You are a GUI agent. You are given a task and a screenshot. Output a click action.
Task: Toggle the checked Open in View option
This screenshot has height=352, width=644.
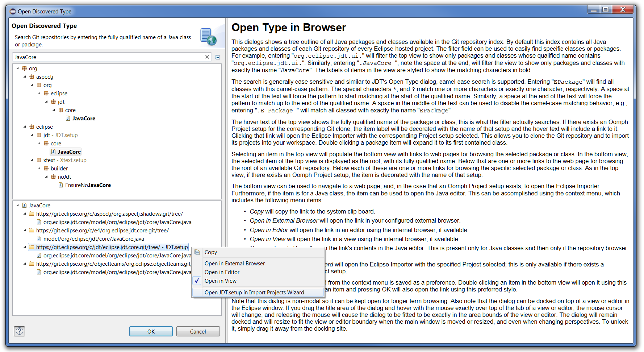tap(258, 281)
